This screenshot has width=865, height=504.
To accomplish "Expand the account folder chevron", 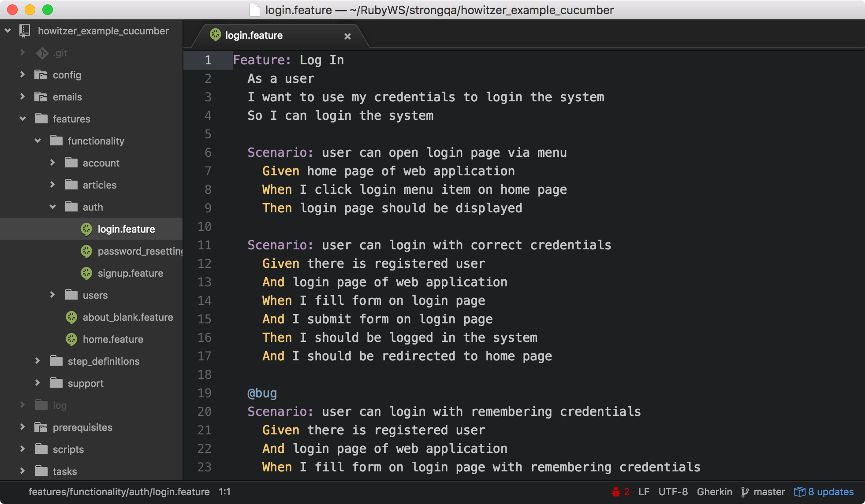I will point(52,163).
